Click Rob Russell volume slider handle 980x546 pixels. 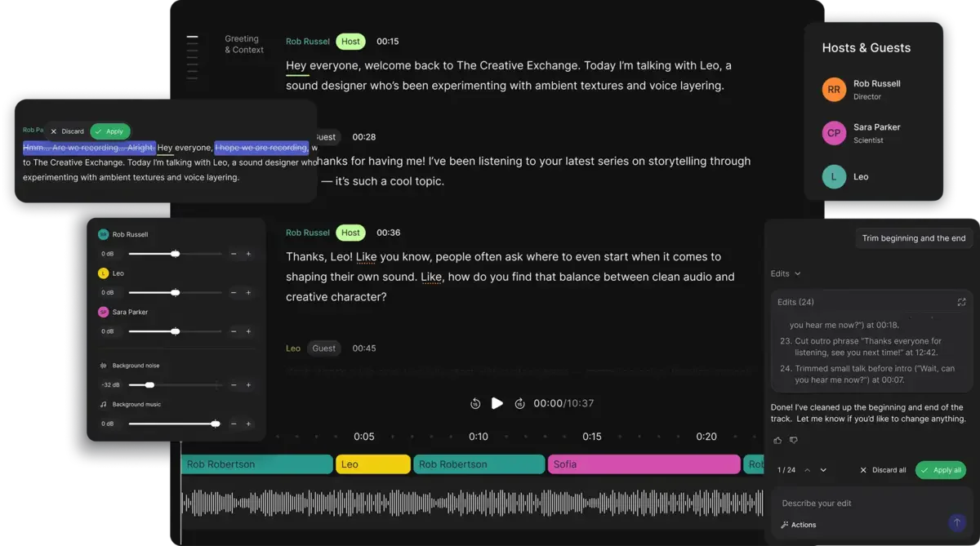coord(175,254)
